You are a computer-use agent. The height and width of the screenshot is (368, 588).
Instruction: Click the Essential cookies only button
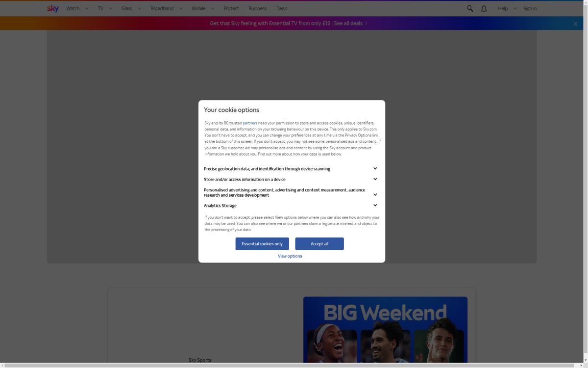(x=262, y=243)
